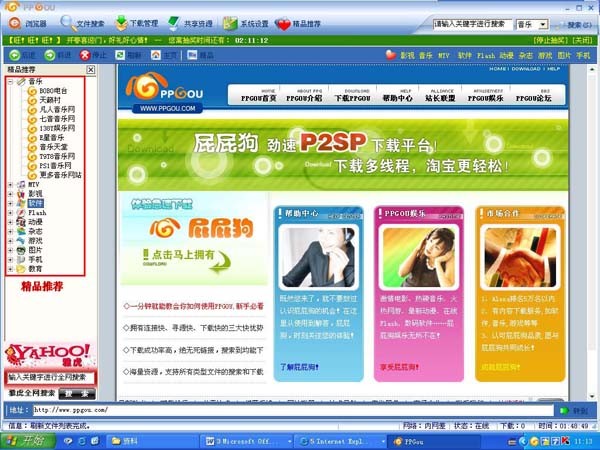This screenshot has height=450, width=600.
Task: Click the 点击马上拥有 download button
Action: pos(187,260)
